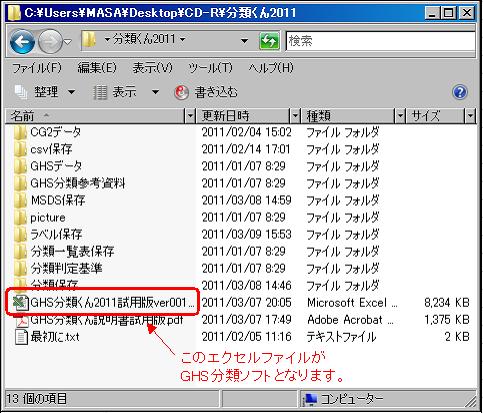Open the address bar history dropdown arrow

point(245,41)
